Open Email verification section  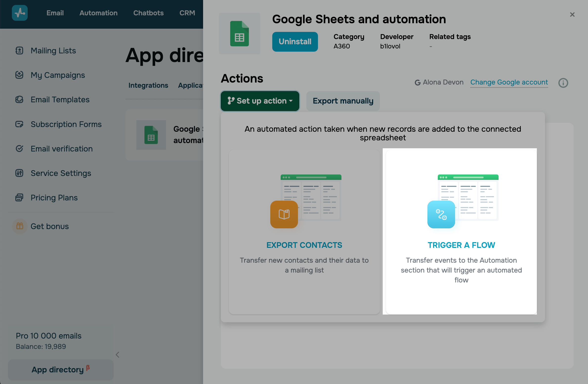[x=62, y=149]
